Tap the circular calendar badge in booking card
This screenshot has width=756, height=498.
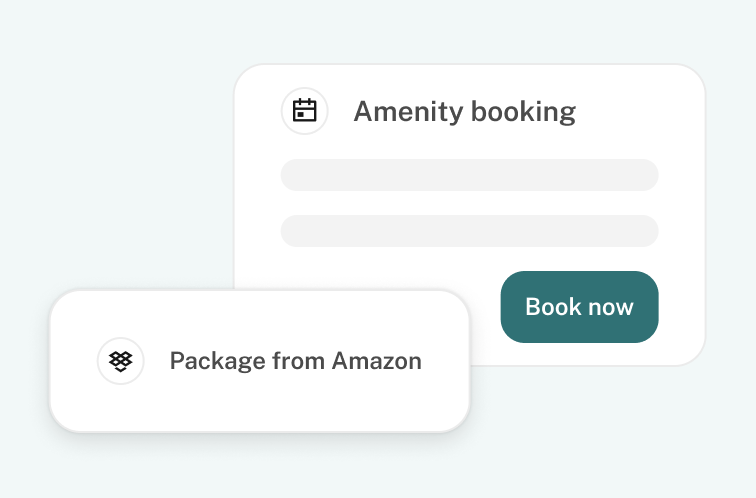pos(304,111)
